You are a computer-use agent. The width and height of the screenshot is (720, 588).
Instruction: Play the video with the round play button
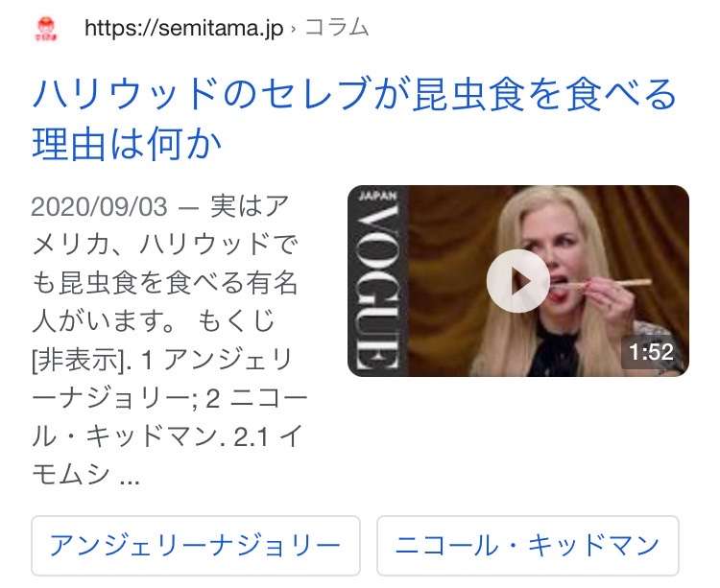(518, 281)
